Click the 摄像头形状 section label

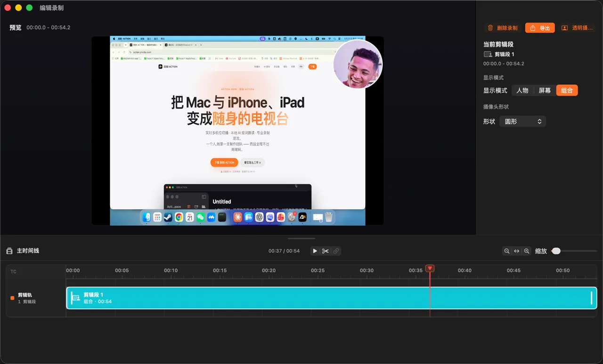[496, 107]
